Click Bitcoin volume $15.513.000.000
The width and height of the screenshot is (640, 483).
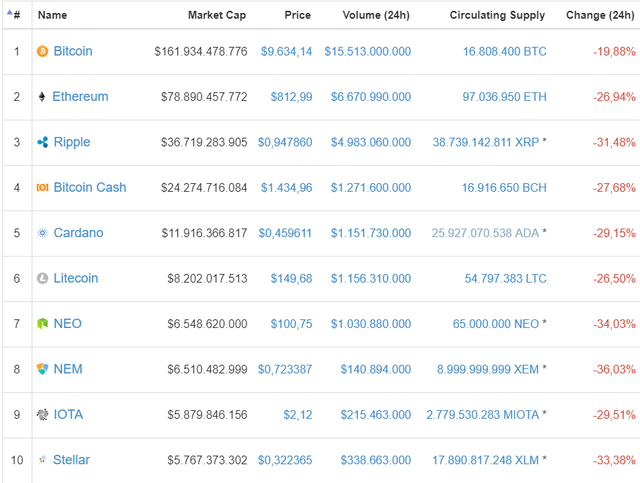pos(368,51)
